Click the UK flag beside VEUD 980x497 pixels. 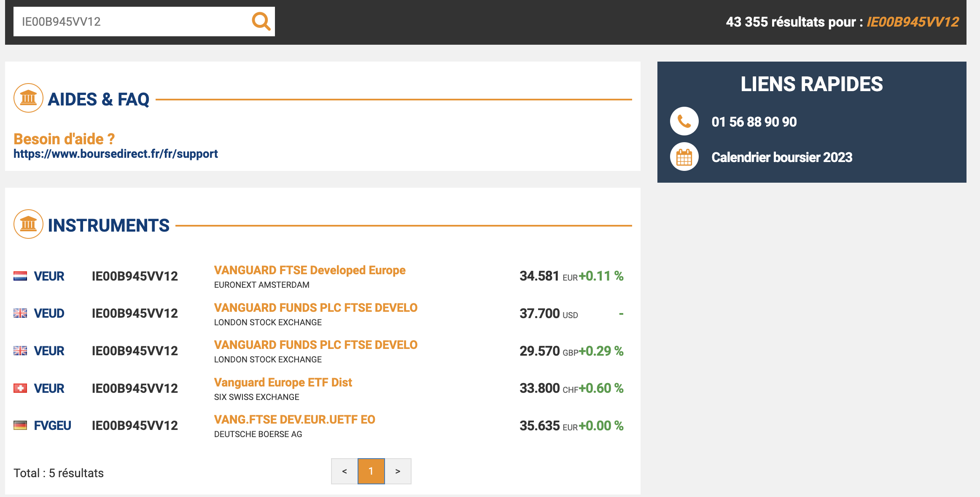click(20, 313)
